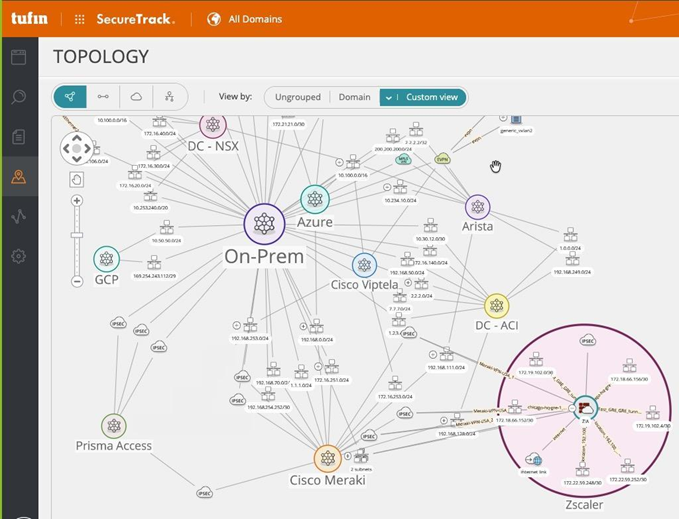The image size is (680, 520).
Task: Open the reports document icon in sidebar
Action: (x=18, y=137)
